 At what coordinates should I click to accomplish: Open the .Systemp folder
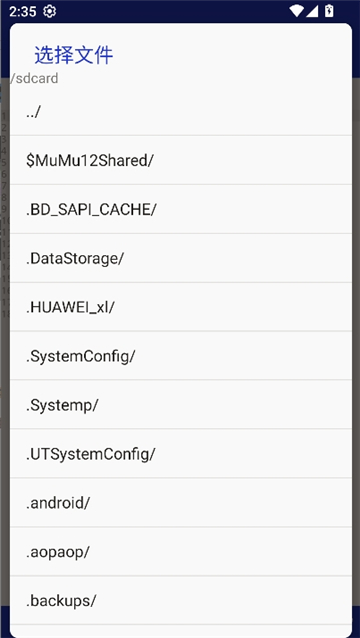(181, 404)
